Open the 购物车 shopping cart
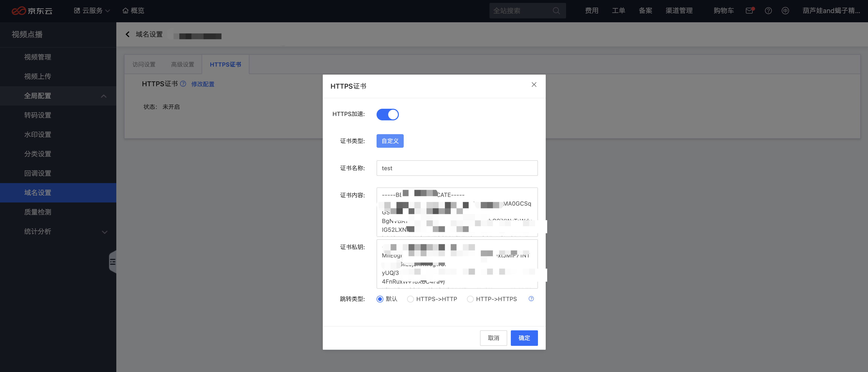Image resolution: width=868 pixels, height=372 pixels. (x=724, y=11)
